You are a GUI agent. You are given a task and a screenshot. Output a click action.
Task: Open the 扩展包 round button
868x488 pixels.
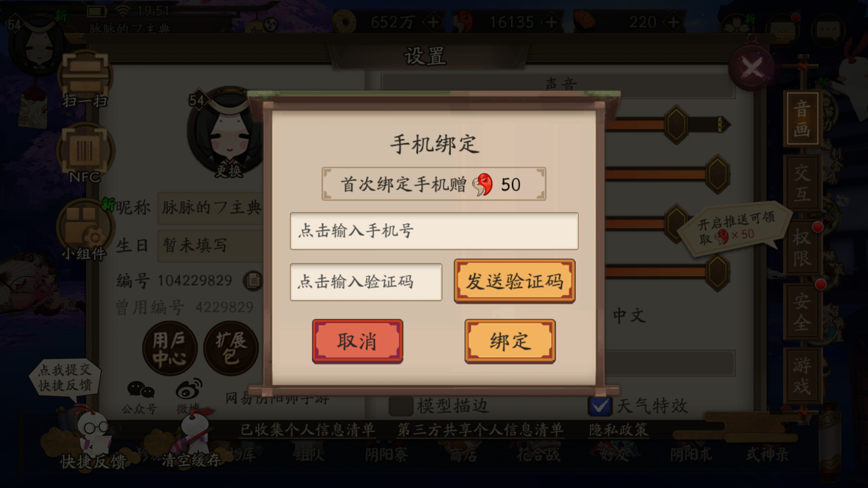click(x=231, y=348)
